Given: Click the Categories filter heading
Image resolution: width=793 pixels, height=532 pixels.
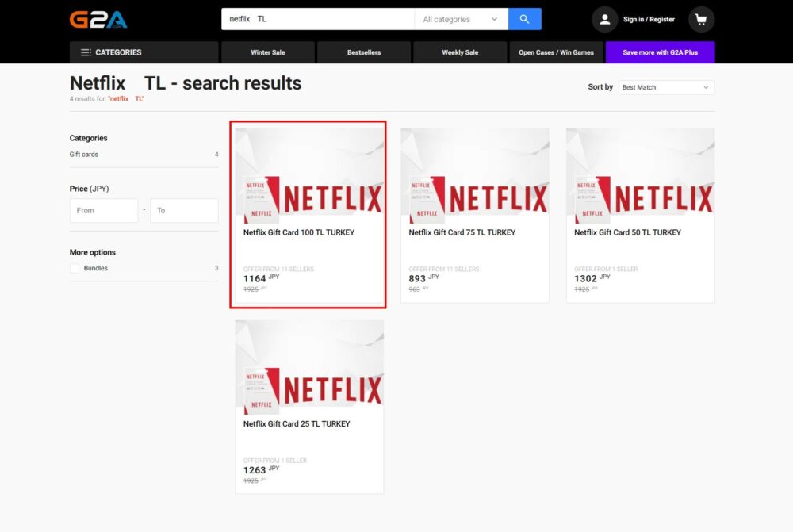Looking at the screenshot, I should click(89, 138).
